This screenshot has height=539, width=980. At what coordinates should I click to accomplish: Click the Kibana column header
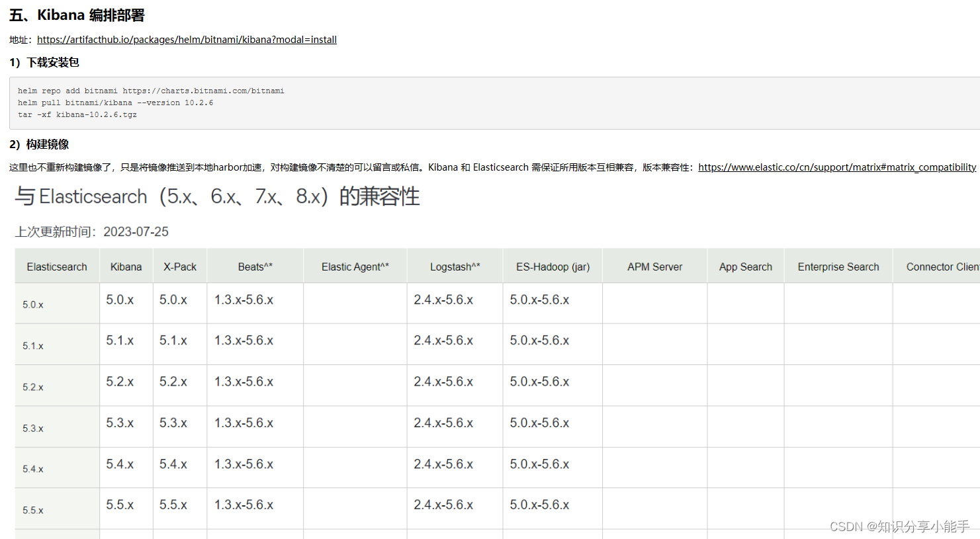pos(126,267)
